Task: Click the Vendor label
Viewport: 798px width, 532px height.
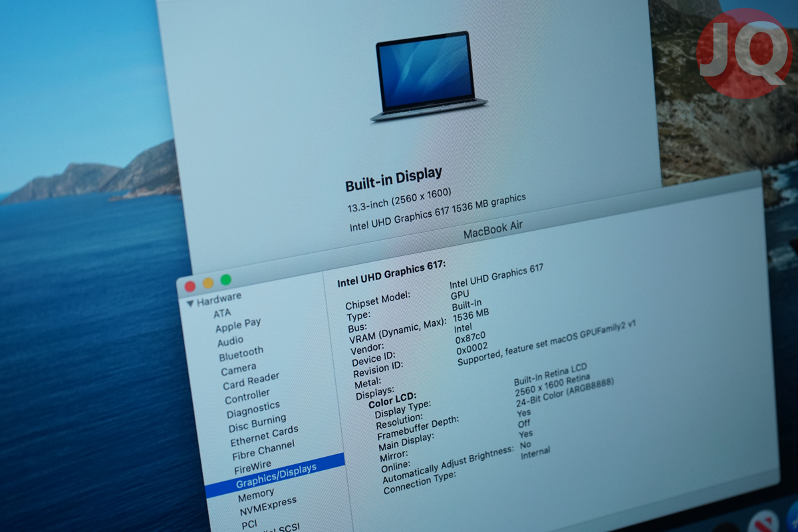Action: tap(368, 348)
